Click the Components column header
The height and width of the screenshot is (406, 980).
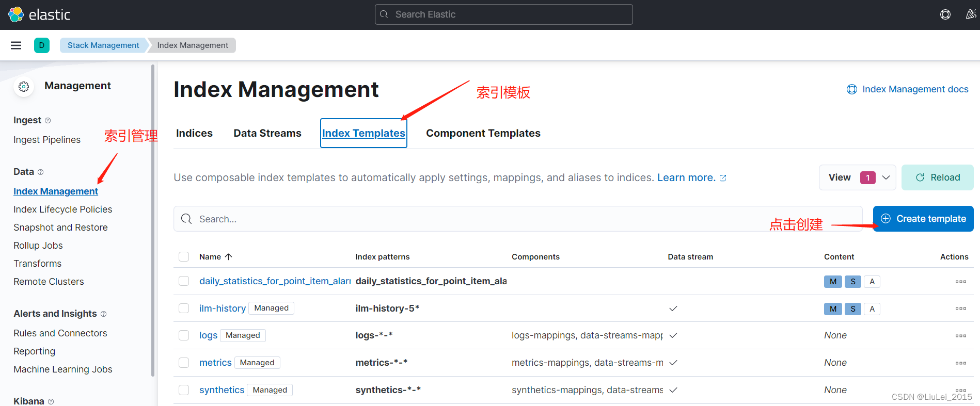coord(535,257)
